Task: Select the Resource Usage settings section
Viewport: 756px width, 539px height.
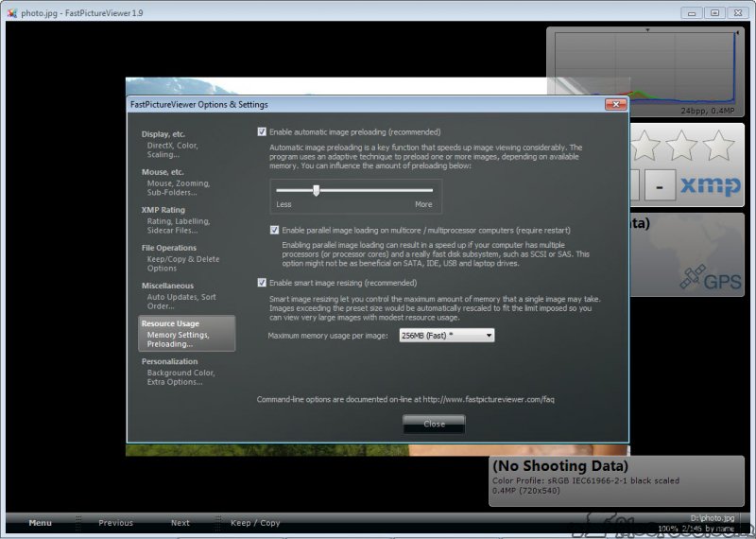Action: [187, 334]
